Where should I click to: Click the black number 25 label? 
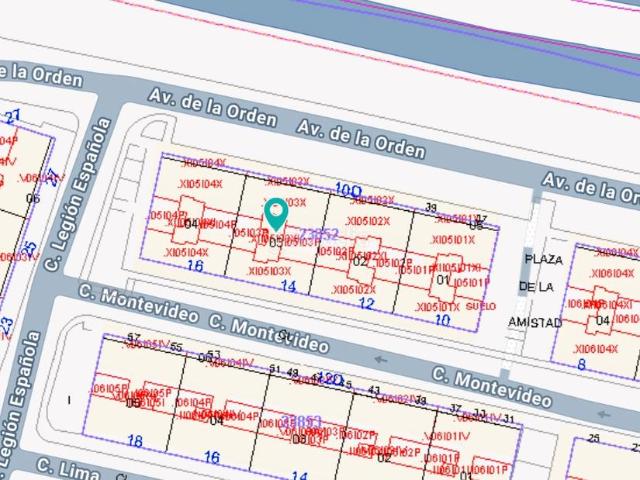[x=593, y=438]
